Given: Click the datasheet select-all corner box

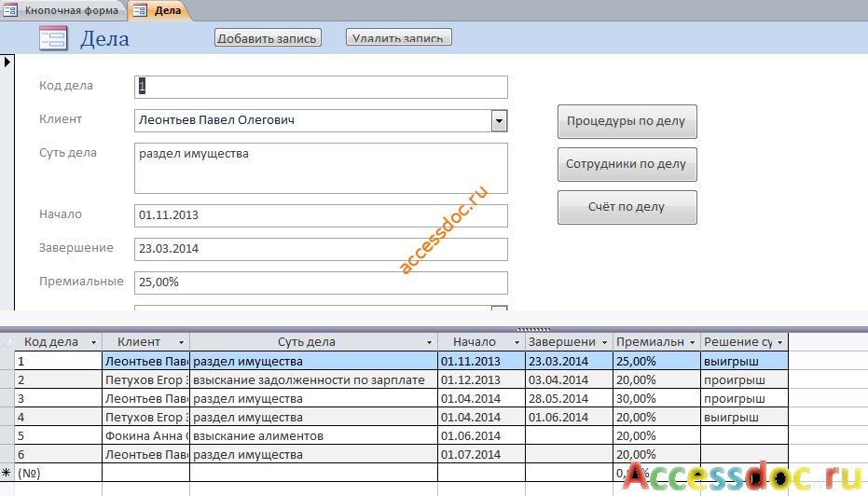Looking at the screenshot, I should pyautogui.click(x=7, y=342).
